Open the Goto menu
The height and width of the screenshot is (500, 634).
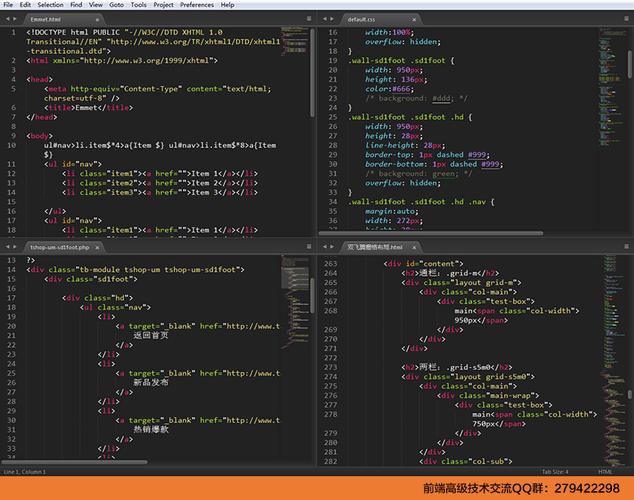pos(119,5)
